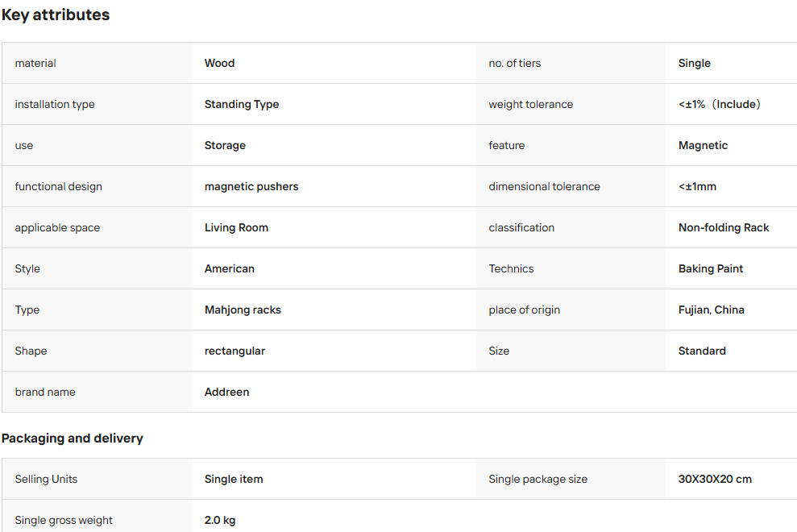Select the 30X30X20 cm package size
The height and width of the screenshot is (532, 797).
click(715, 479)
